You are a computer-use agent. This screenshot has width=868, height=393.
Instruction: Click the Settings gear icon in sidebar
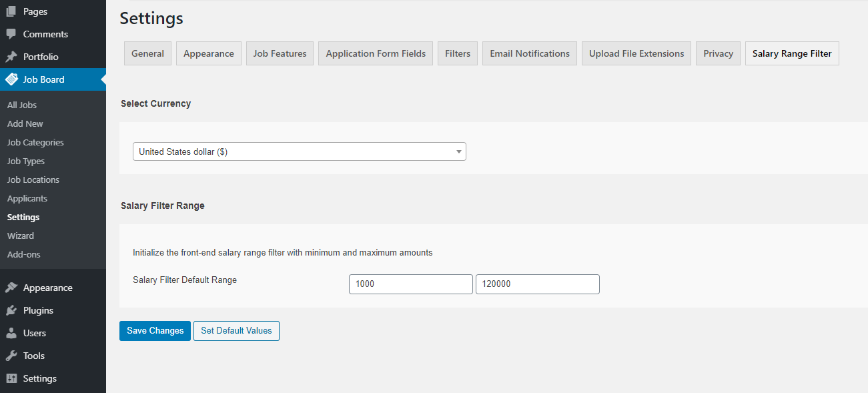click(x=12, y=378)
